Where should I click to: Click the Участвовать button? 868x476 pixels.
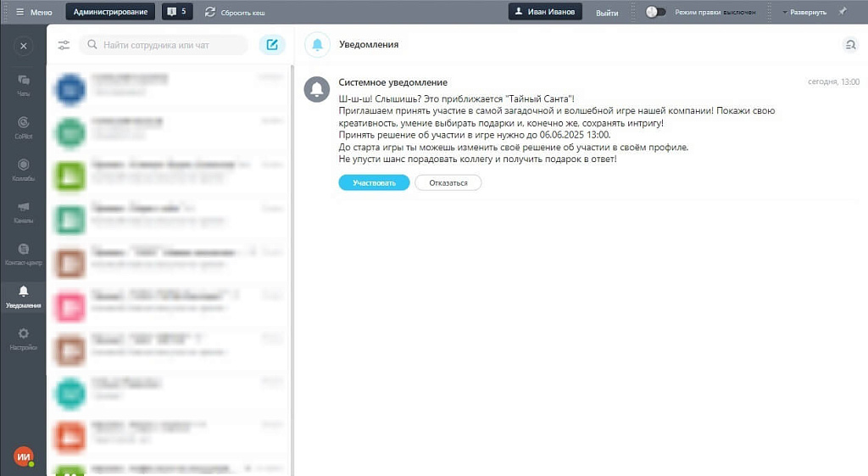[x=374, y=182]
